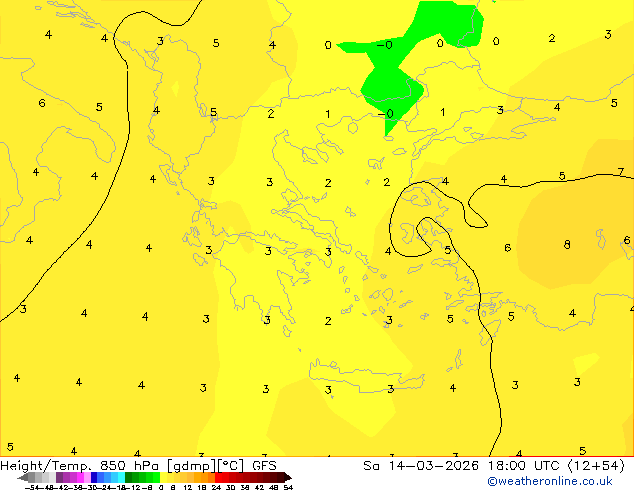634x490 pixels.
Task: Click the 'GFS' model label
Action: [264, 466]
